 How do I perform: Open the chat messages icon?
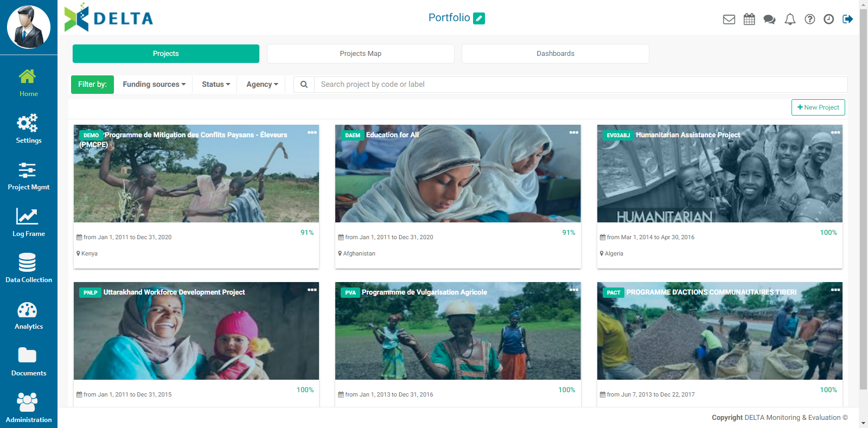pos(769,20)
